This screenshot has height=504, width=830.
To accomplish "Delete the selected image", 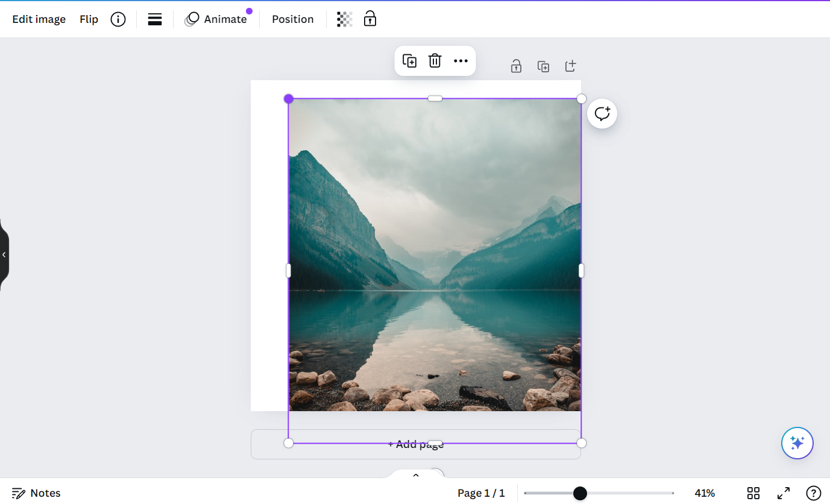I will tap(435, 60).
